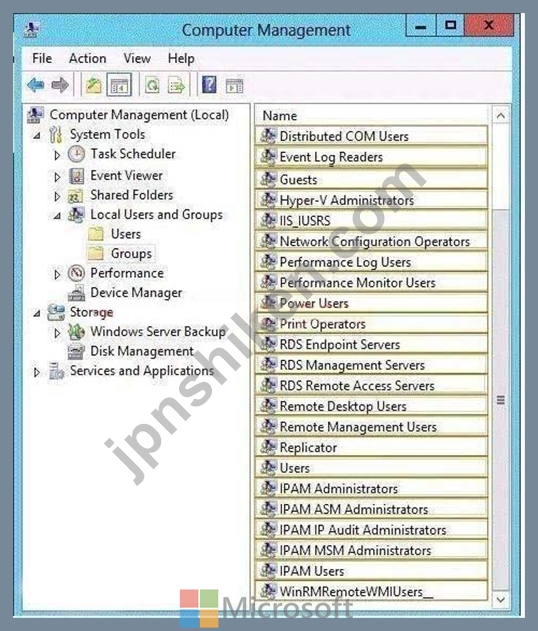Click the scrollbar down arrow in groups list
538x631 pixels.
[x=501, y=600]
